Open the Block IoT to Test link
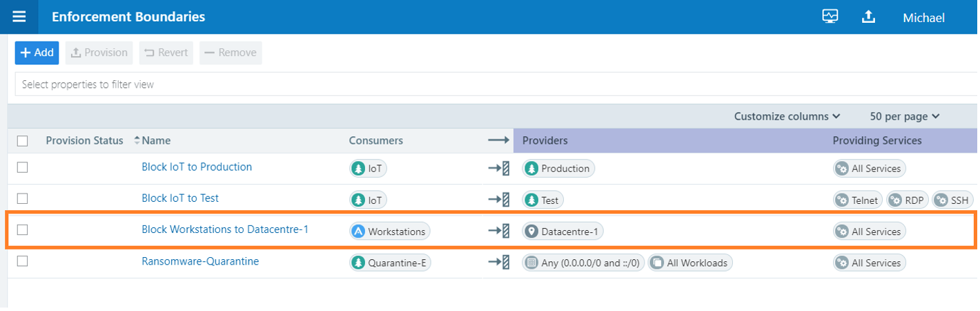Image resolution: width=980 pixels, height=311 pixels. point(180,198)
